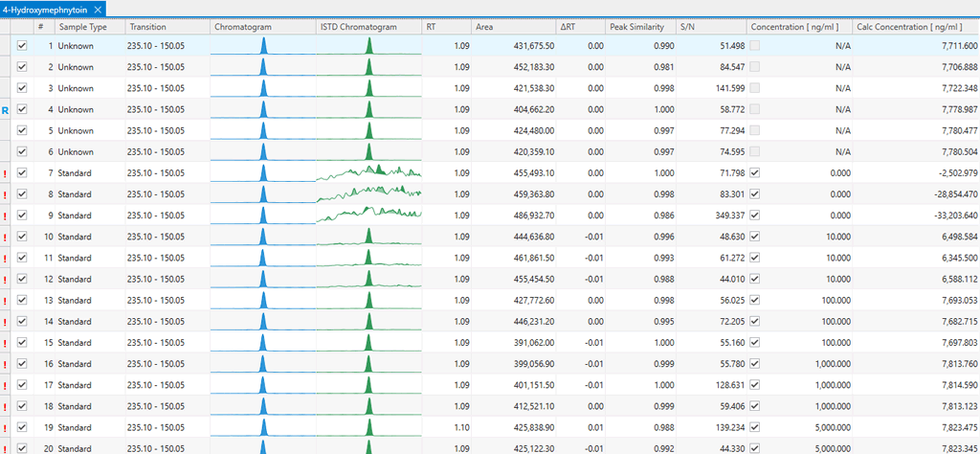The height and width of the screenshot is (454, 980).
Task: Click the RT column header
Action: tap(446, 27)
